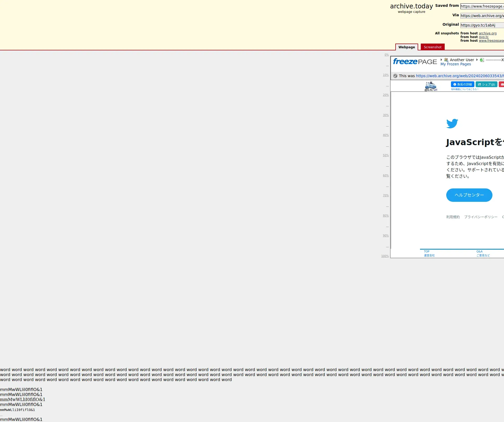Click the gray checkmark verification icon
Image resolution: width=504 pixels, height=422 pixels.
395,76
